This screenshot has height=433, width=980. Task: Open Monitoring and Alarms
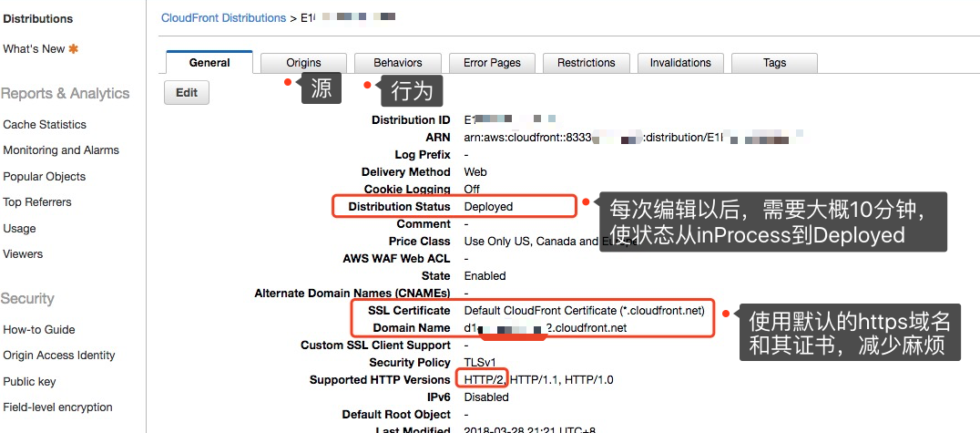click(61, 150)
